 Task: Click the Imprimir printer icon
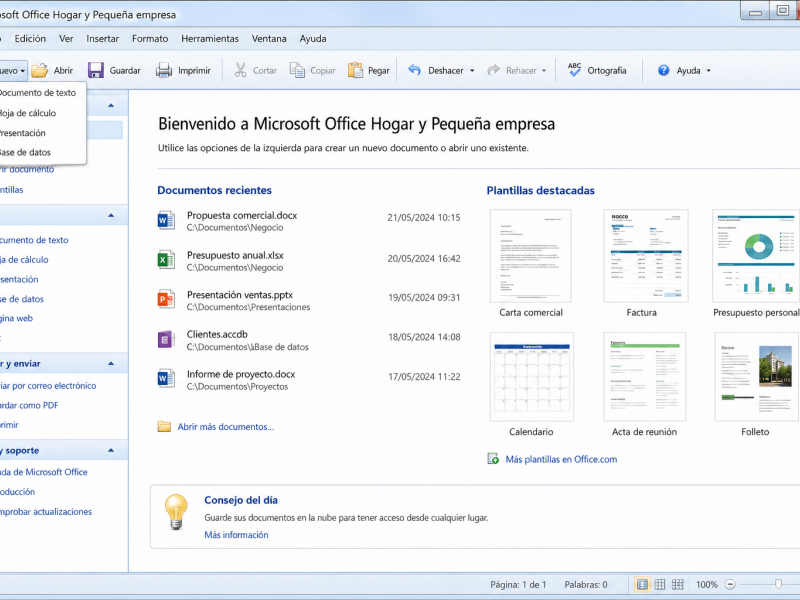(164, 70)
